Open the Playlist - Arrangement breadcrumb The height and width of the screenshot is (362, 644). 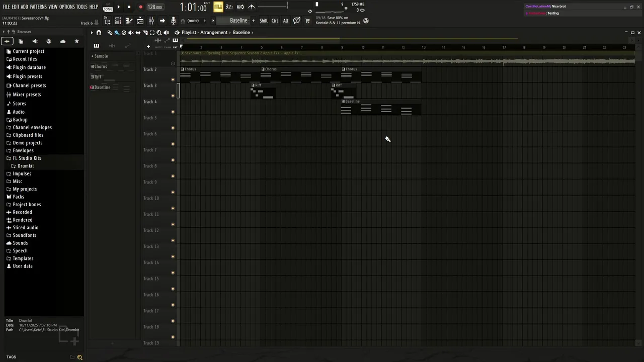click(x=204, y=33)
